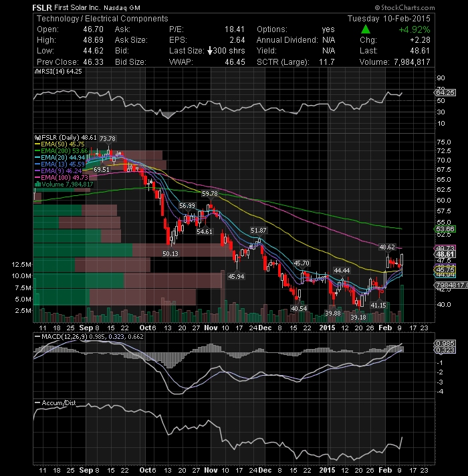Click the EPS value 2.64
The width and height of the screenshot is (468, 476).
(x=237, y=39)
